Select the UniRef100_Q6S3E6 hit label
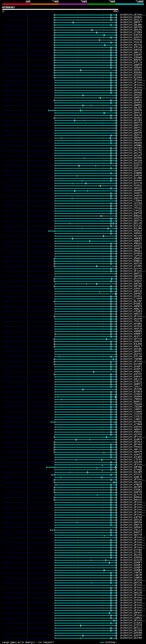The height and width of the screenshot is (644, 146). coord(131,120)
